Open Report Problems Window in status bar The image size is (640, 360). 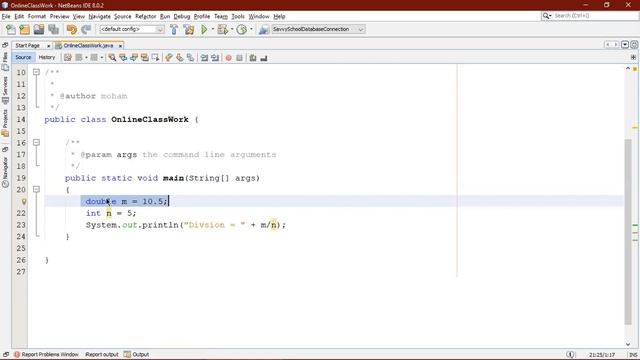click(46, 354)
